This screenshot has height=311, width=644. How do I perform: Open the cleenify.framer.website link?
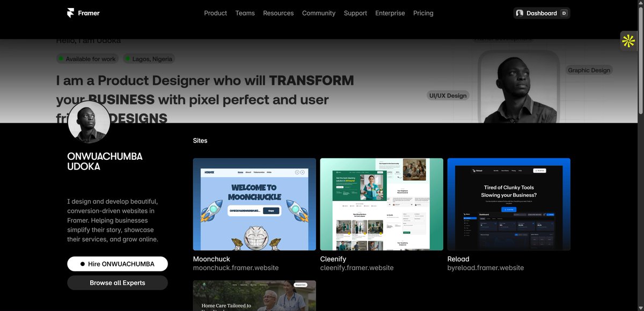(x=357, y=268)
